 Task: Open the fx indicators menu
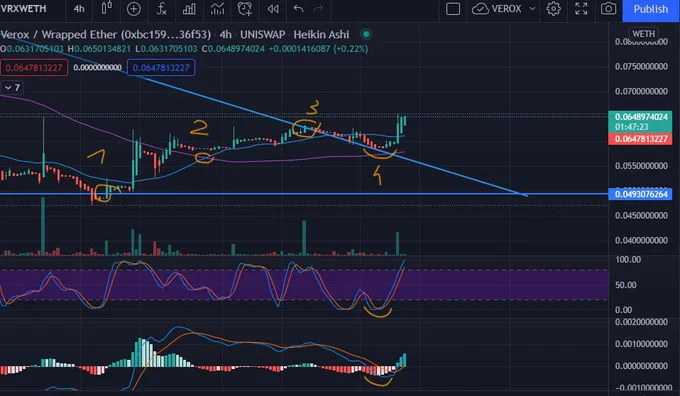(x=161, y=9)
